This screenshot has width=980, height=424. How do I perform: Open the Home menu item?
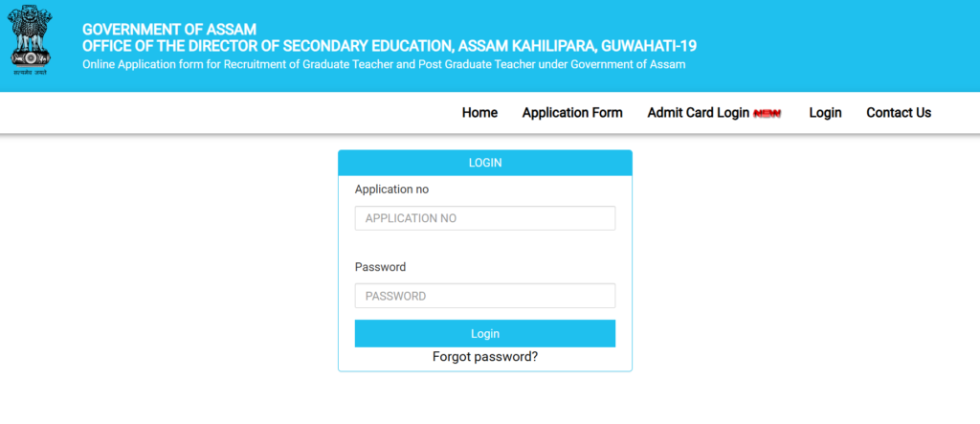coord(479,113)
